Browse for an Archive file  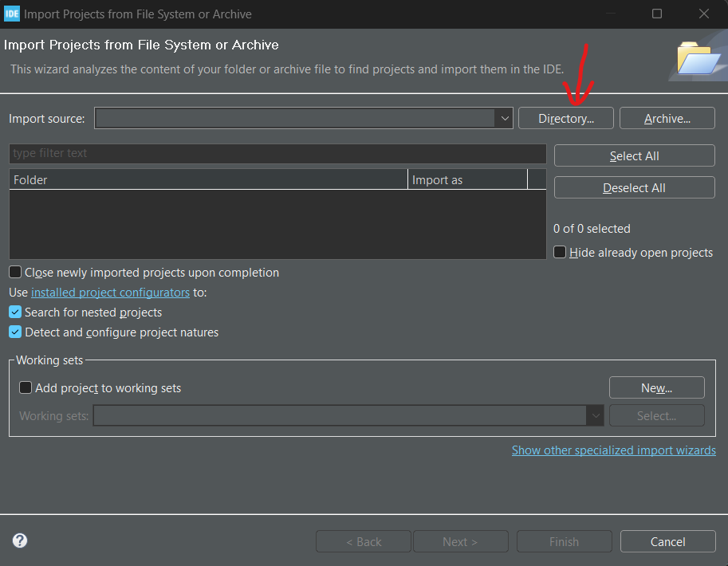(667, 119)
